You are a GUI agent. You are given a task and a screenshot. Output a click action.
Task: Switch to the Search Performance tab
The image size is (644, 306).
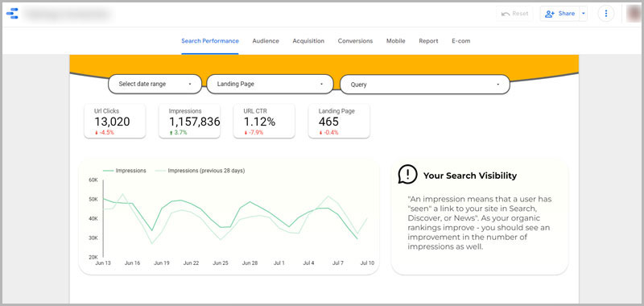point(210,41)
